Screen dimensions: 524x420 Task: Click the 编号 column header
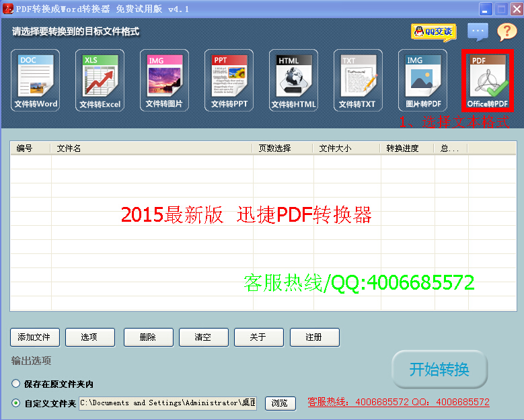tap(30, 149)
